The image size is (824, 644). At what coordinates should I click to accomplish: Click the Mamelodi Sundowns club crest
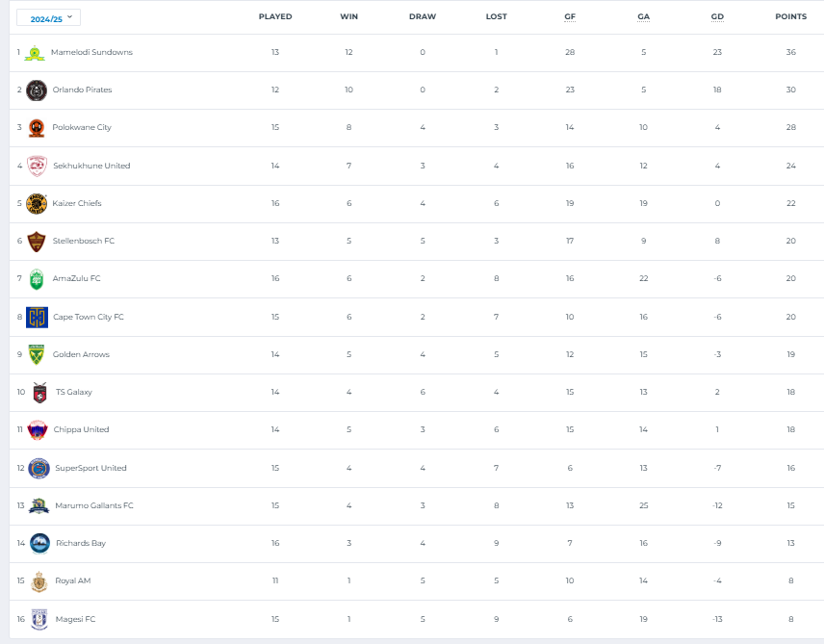pos(36,53)
